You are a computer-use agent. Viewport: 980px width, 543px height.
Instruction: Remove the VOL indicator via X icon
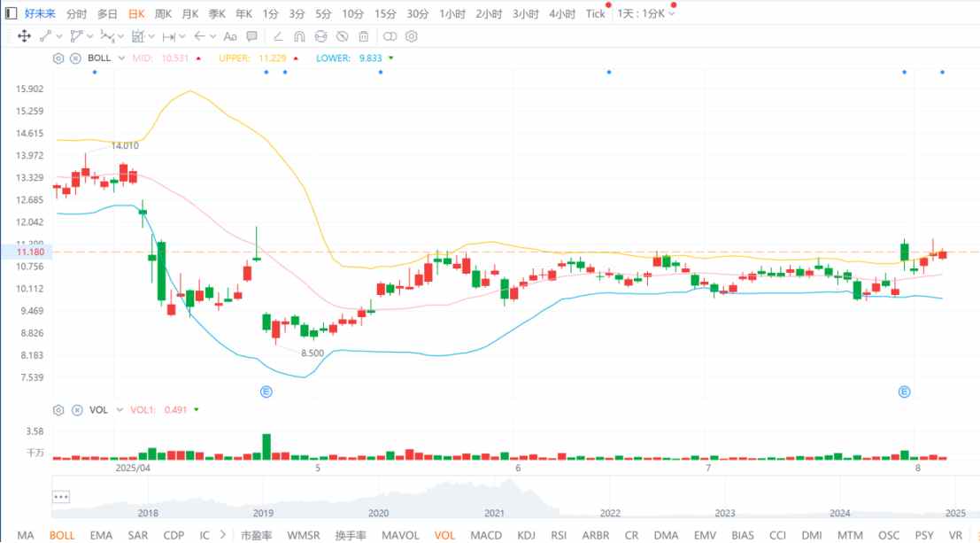[x=75, y=410]
